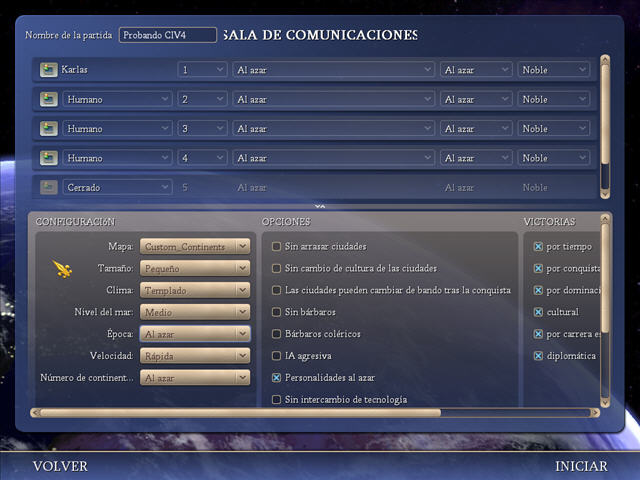Screen dimensions: 640x480
Task: Click the icon beside team number 4
Action: click(48, 157)
